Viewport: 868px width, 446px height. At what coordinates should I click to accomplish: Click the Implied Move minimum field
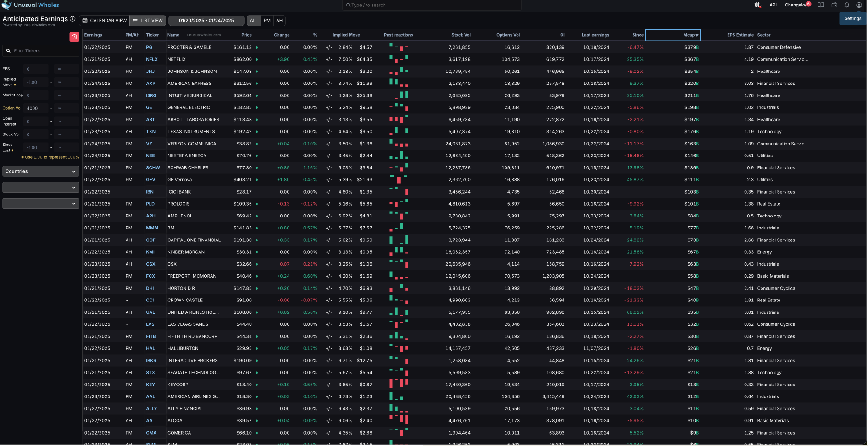[x=36, y=82]
